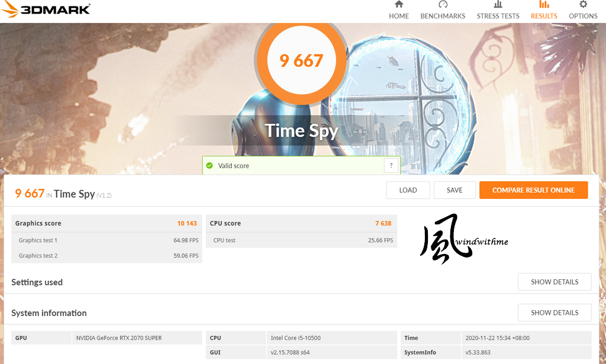Click the Results bar chart icon
The height and width of the screenshot is (364, 606).
(x=544, y=4)
